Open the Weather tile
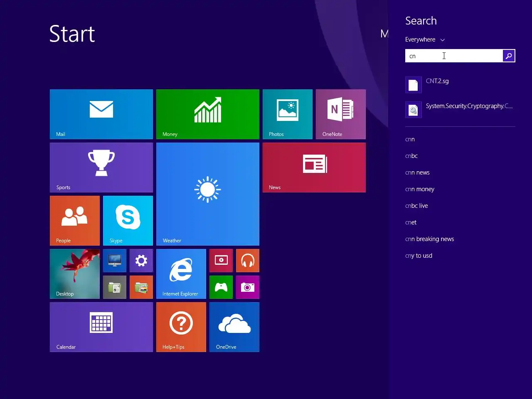Viewport: 532px width, 399px height. (x=208, y=194)
